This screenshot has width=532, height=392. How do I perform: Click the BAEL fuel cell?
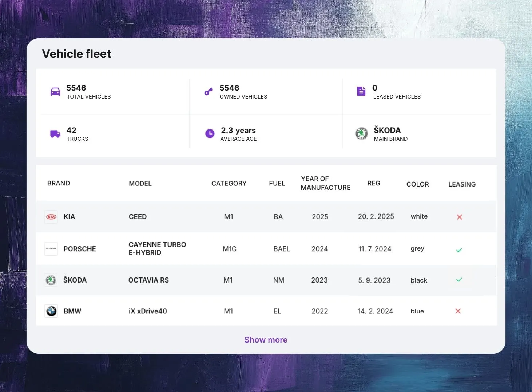point(282,249)
